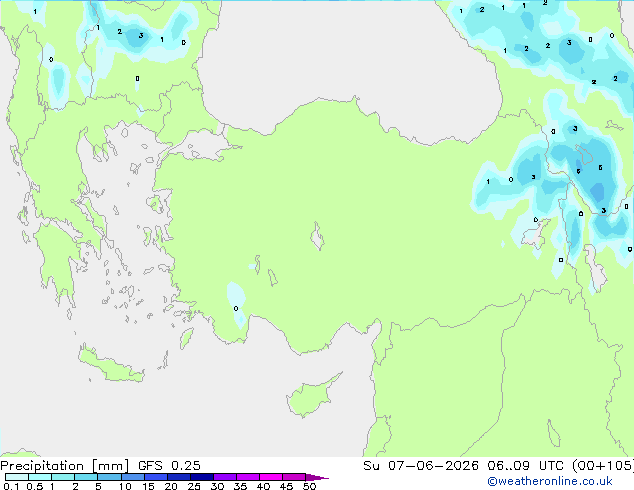Click the "0.1" legend scale value
The width and height of the screenshot is (634, 490).
click(x=11, y=486)
